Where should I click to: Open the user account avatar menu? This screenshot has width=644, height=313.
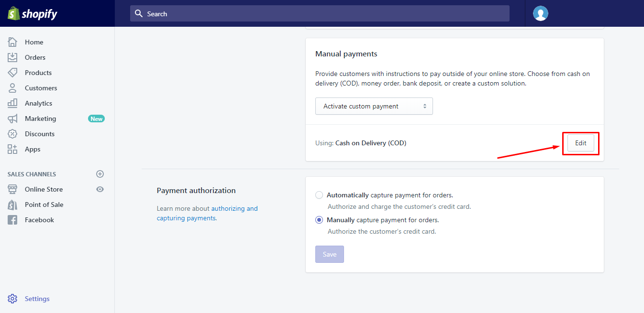(x=540, y=13)
